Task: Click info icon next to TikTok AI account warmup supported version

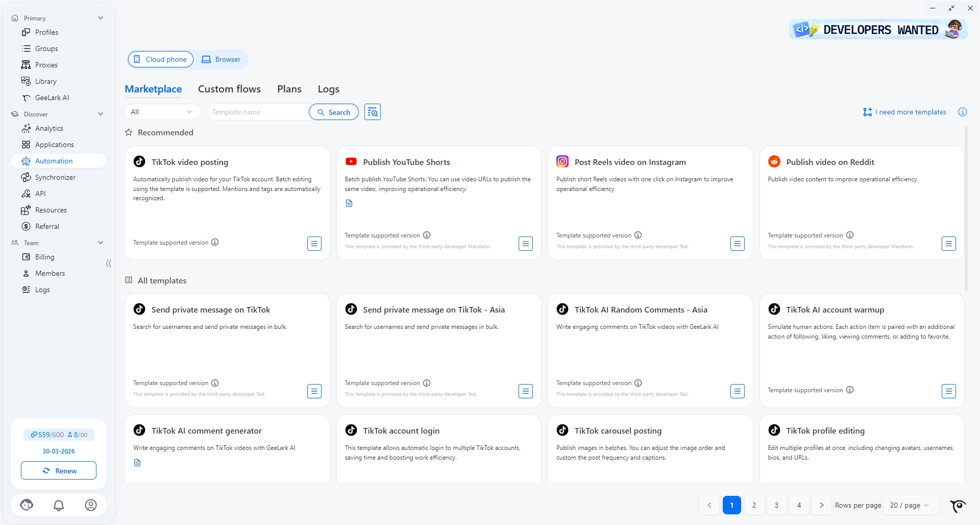Action: click(850, 390)
